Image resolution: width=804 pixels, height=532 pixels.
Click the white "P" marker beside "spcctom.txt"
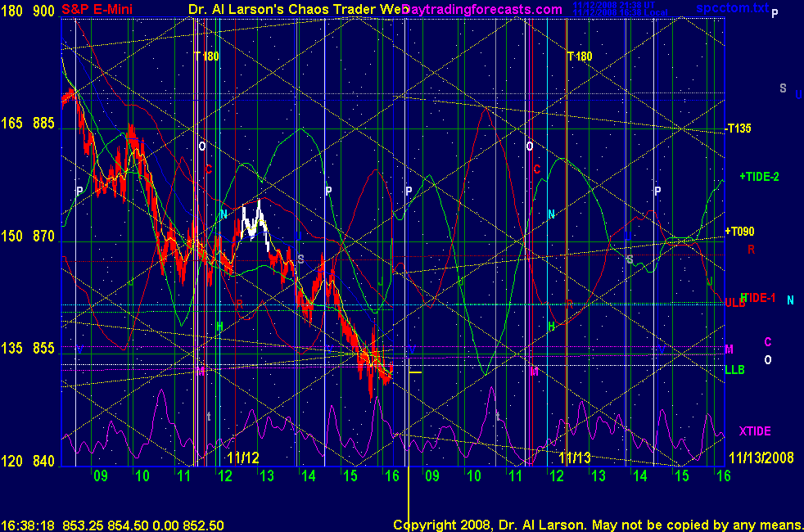pyautogui.click(x=775, y=14)
